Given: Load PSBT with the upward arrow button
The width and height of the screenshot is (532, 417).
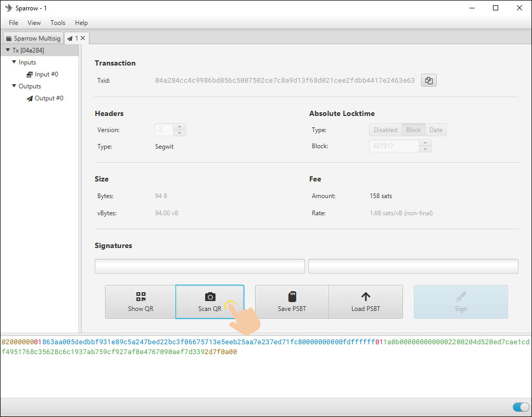Looking at the screenshot, I should [365, 302].
